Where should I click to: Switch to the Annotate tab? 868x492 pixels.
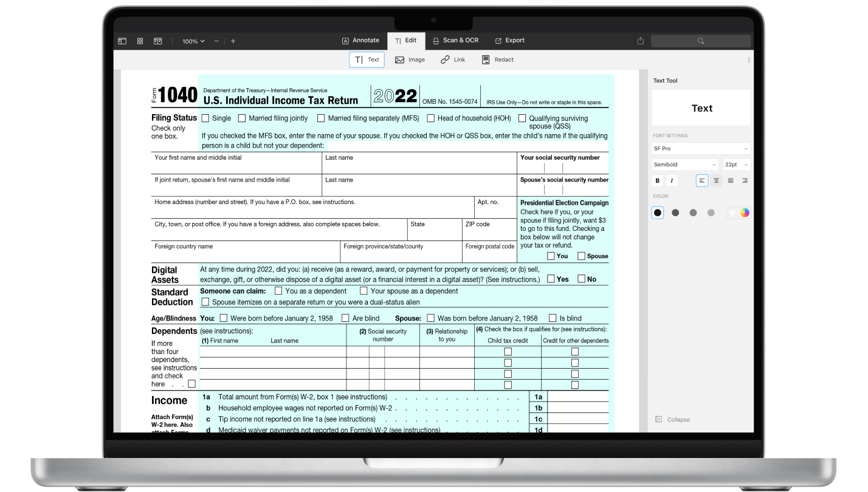pyautogui.click(x=361, y=41)
